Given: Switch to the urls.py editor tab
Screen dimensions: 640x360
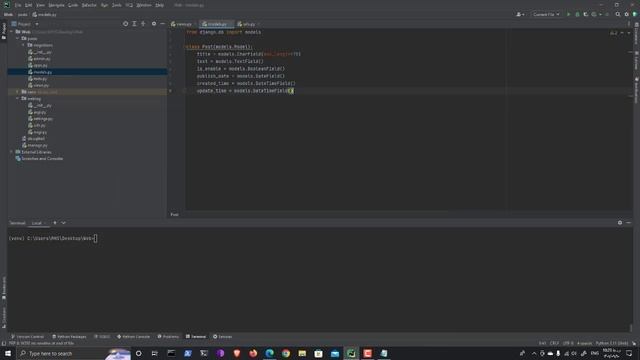Looking at the screenshot, I should (x=247, y=24).
